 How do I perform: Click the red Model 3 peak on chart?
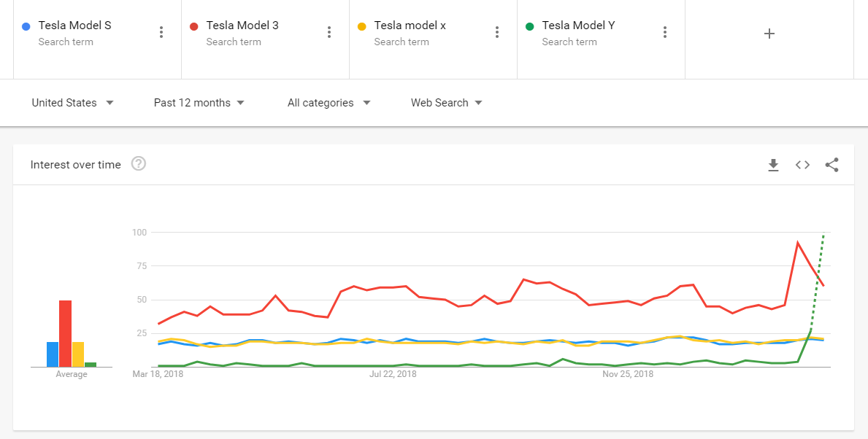(798, 242)
